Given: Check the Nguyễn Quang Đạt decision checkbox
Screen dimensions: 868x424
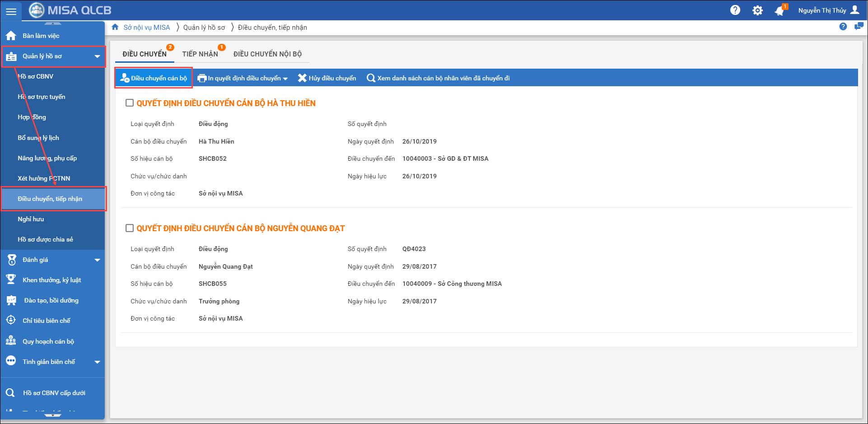Looking at the screenshot, I should click(x=130, y=228).
